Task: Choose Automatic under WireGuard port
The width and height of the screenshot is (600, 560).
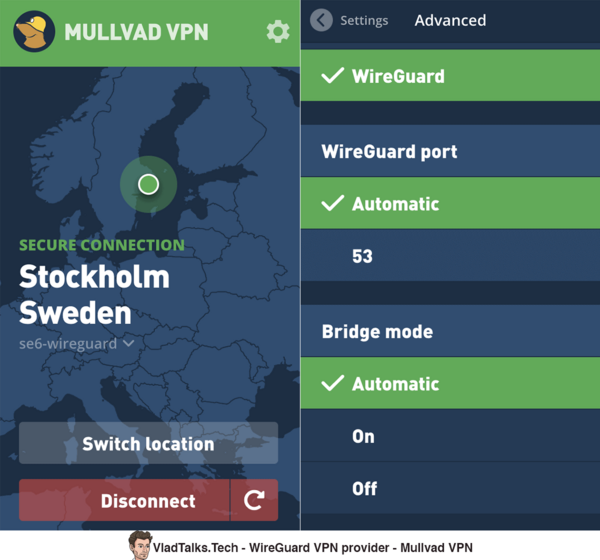Action: coord(450,203)
